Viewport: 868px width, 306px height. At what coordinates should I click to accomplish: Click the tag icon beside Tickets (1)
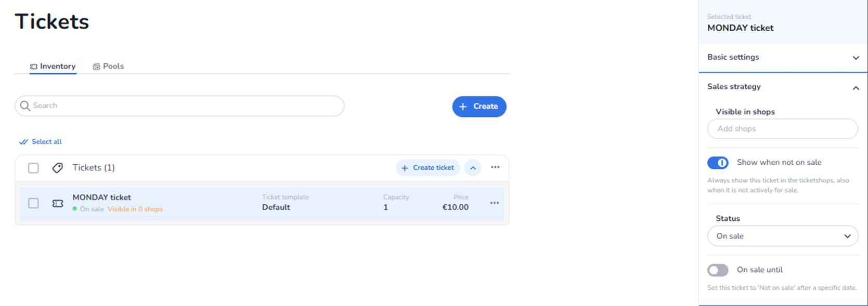click(58, 168)
